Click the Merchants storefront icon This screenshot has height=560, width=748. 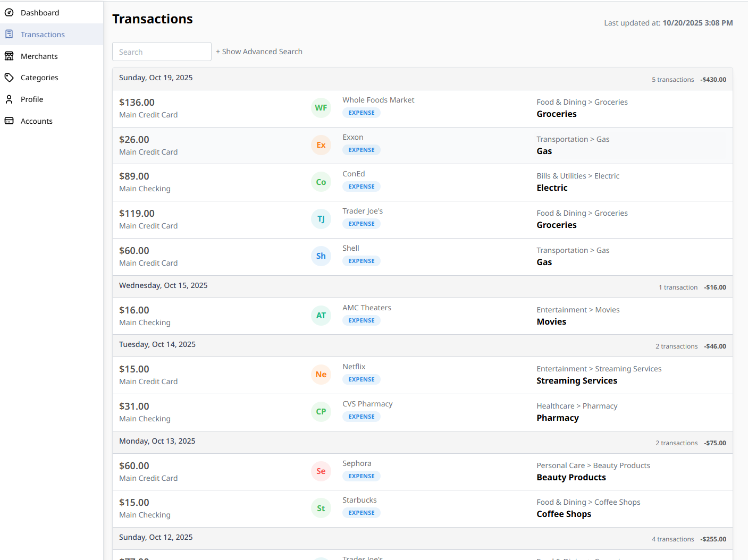coord(9,56)
